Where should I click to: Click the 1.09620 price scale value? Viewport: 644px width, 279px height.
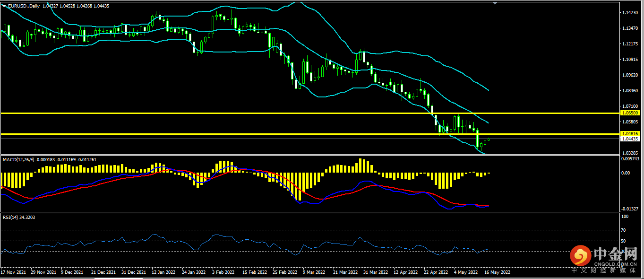[x=630, y=75]
